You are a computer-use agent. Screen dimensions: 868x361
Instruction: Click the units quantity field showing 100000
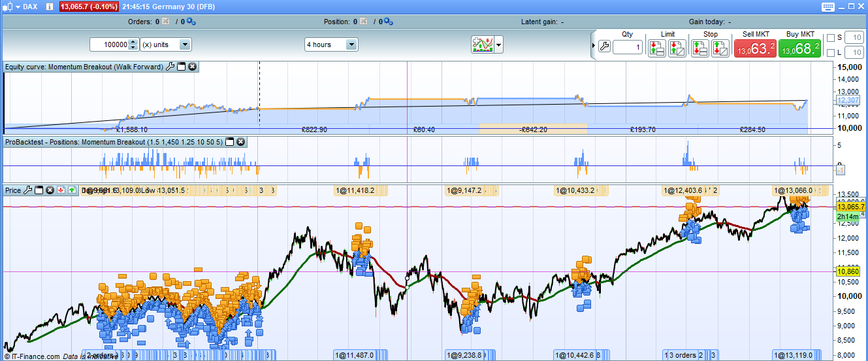coord(109,44)
